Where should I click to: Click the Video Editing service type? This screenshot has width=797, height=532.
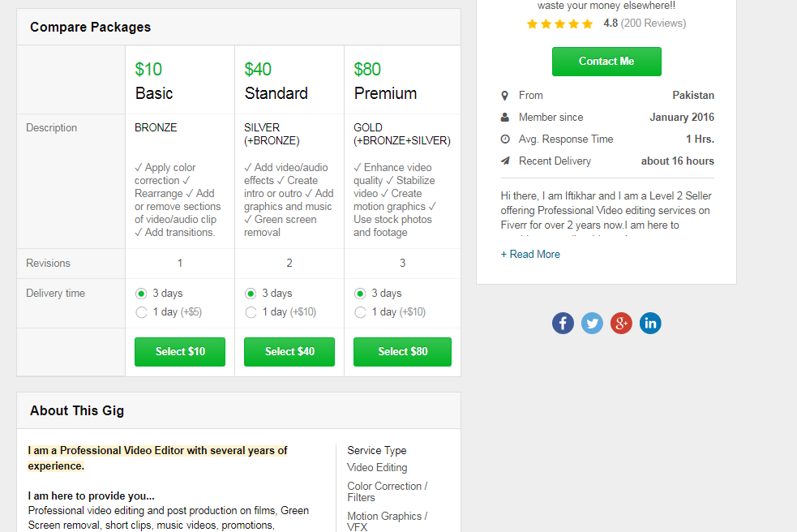377,468
